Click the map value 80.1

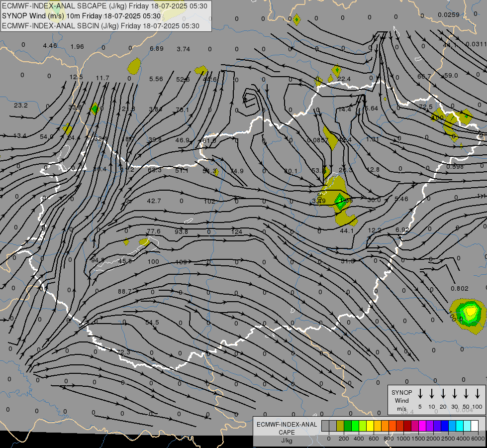click(291, 171)
